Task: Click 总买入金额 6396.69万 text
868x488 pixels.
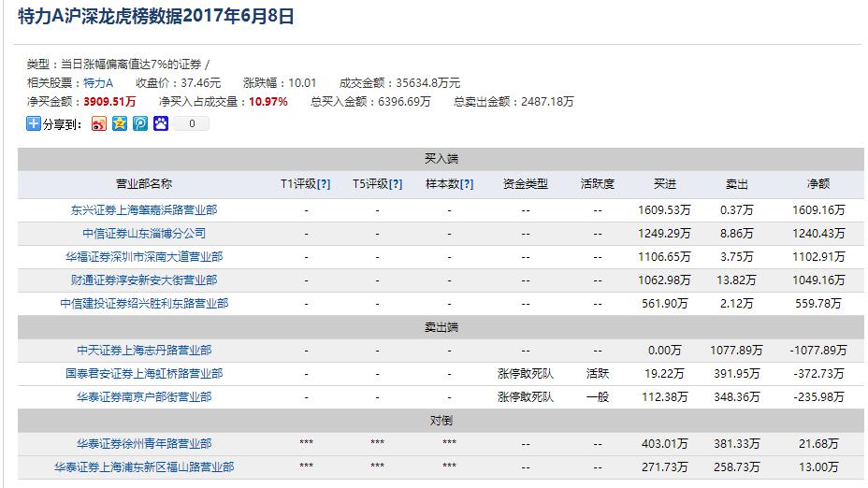Action: point(371,102)
